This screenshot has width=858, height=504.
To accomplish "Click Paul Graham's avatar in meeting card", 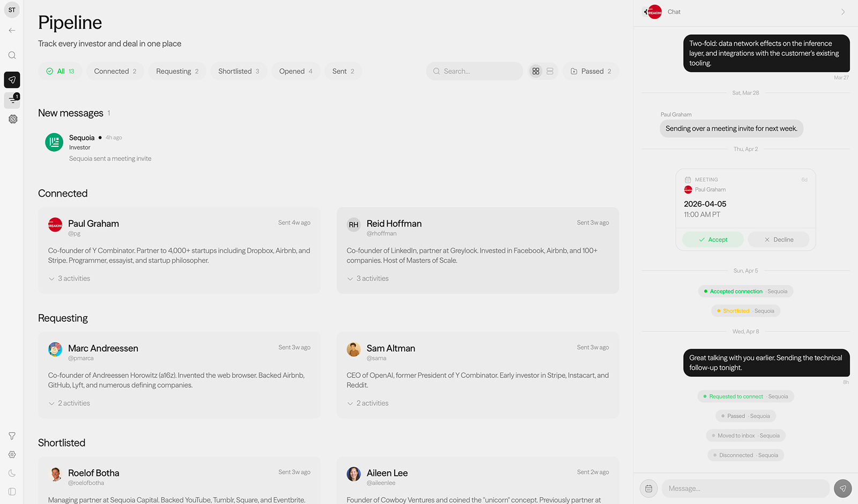I will point(688,190).
